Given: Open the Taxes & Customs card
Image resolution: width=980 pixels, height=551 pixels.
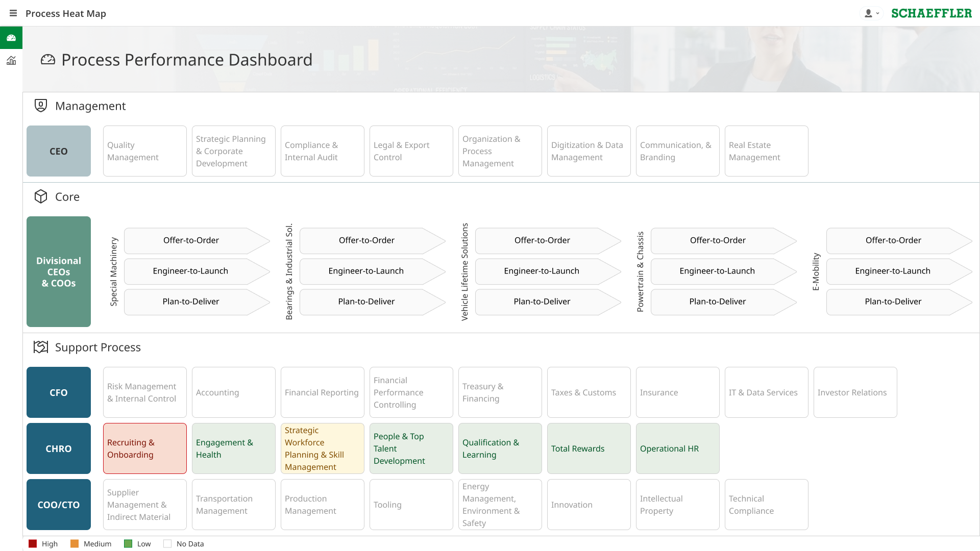Looking at the screenshot, I should coord(589,392).
